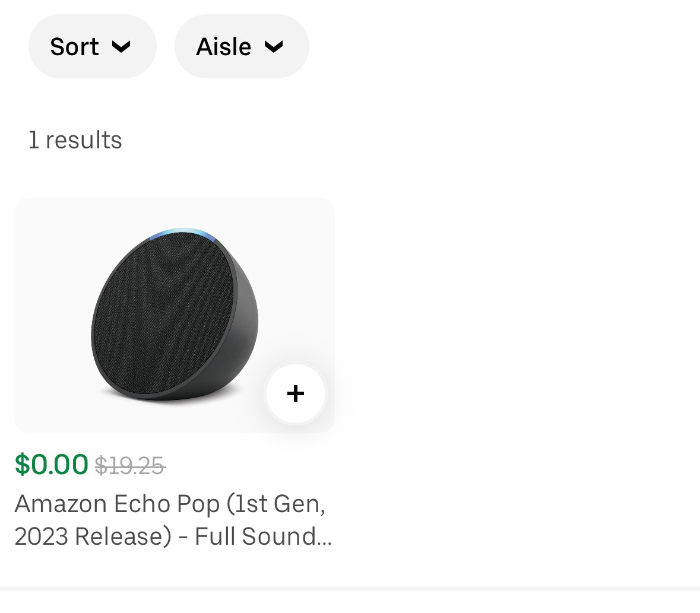Click the "Amazon Echo Pop (1st Gen," line

(170, 504)
